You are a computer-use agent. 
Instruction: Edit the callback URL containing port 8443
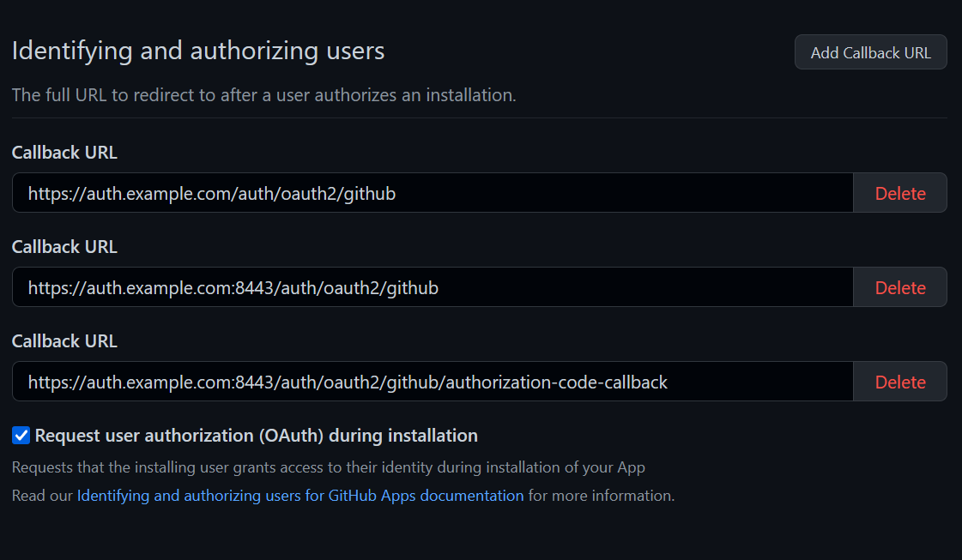coord(429,286)
